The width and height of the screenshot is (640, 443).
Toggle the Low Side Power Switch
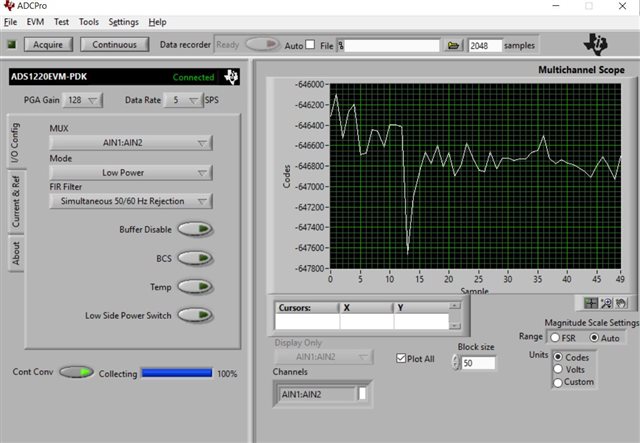pyautogui.click(x=195, y=315)
